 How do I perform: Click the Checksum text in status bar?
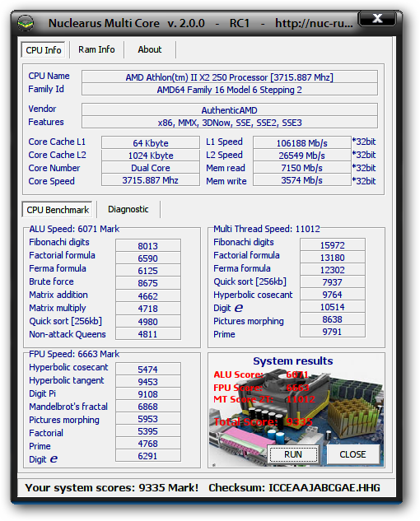pos(294,487)
